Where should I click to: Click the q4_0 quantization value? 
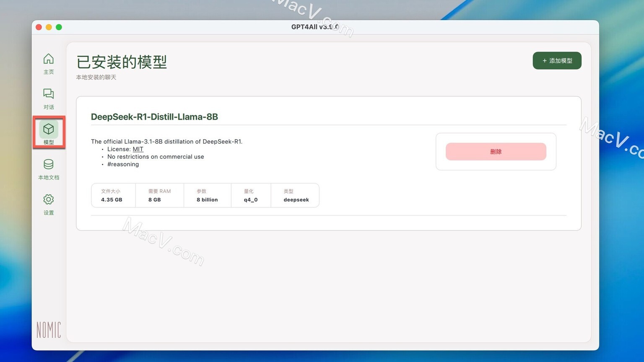251,200
